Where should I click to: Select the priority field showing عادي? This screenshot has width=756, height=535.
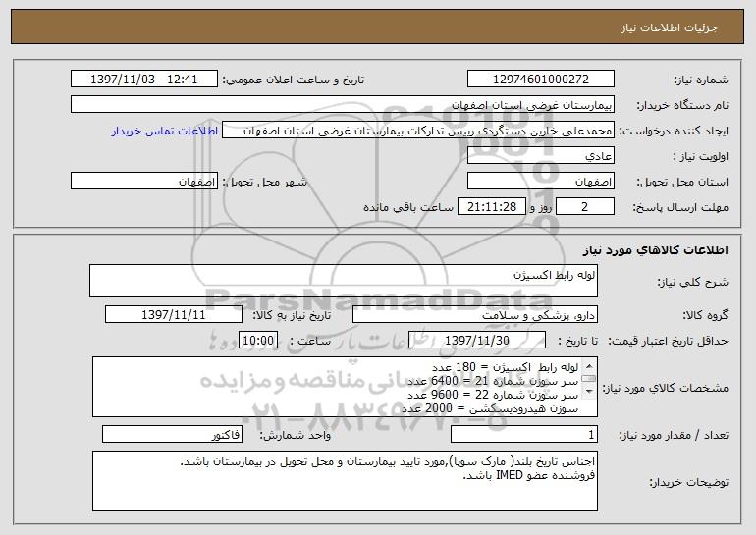click(540, 156)
